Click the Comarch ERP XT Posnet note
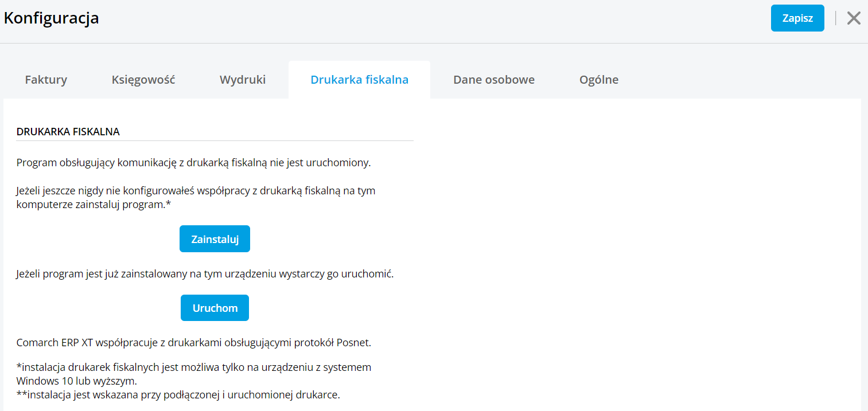Image resolution: width=868 pixels, height=411 pixels. 194,343
